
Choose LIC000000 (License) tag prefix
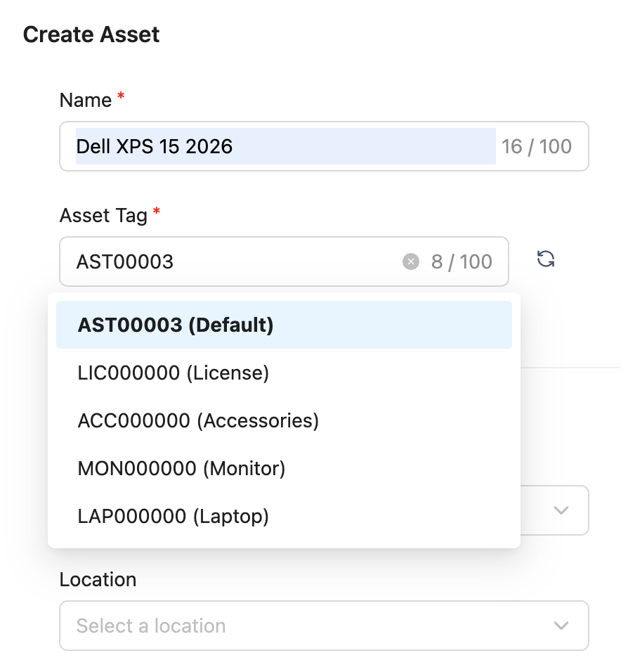(x=284, y=373)
